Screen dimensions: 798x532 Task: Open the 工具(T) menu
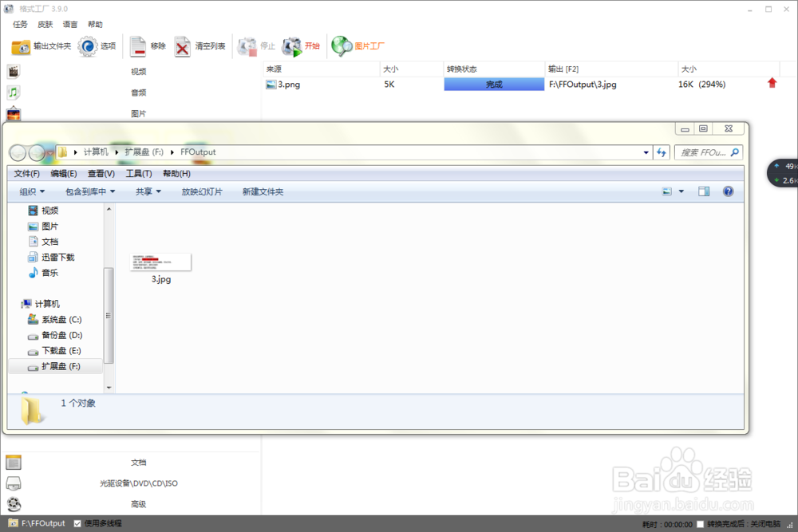pyautogui.click(x=139, y=174)
